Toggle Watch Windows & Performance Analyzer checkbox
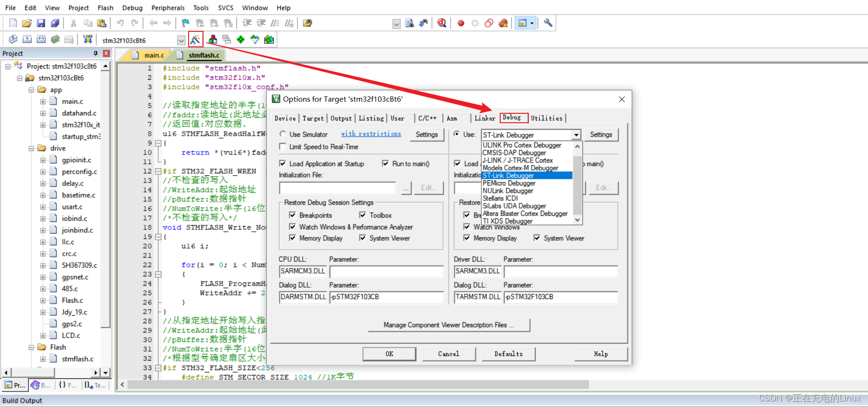Viewport: 868px width, 407px height. click(292, 227)
